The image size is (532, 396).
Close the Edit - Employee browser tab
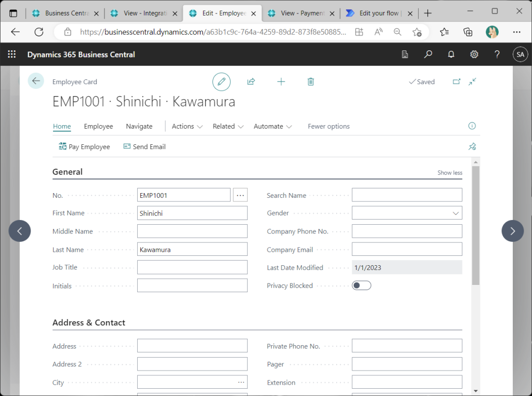[254, 13]
